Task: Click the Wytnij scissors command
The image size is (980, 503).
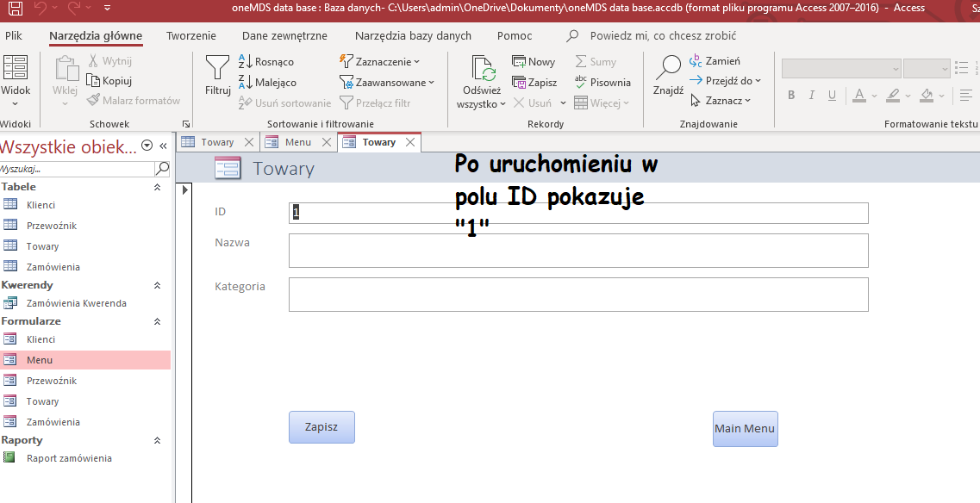Action: 109,60
